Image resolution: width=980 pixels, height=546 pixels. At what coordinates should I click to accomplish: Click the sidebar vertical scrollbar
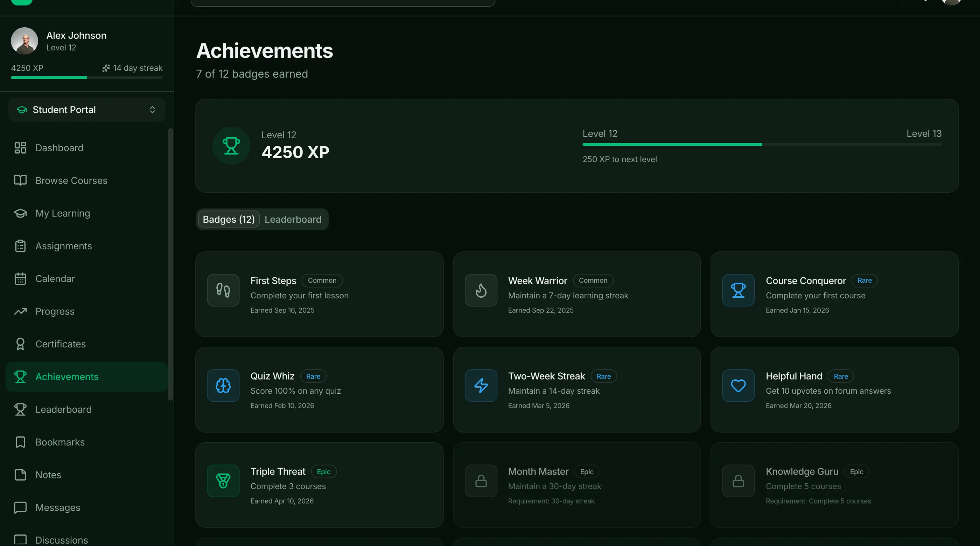[170, 264]
